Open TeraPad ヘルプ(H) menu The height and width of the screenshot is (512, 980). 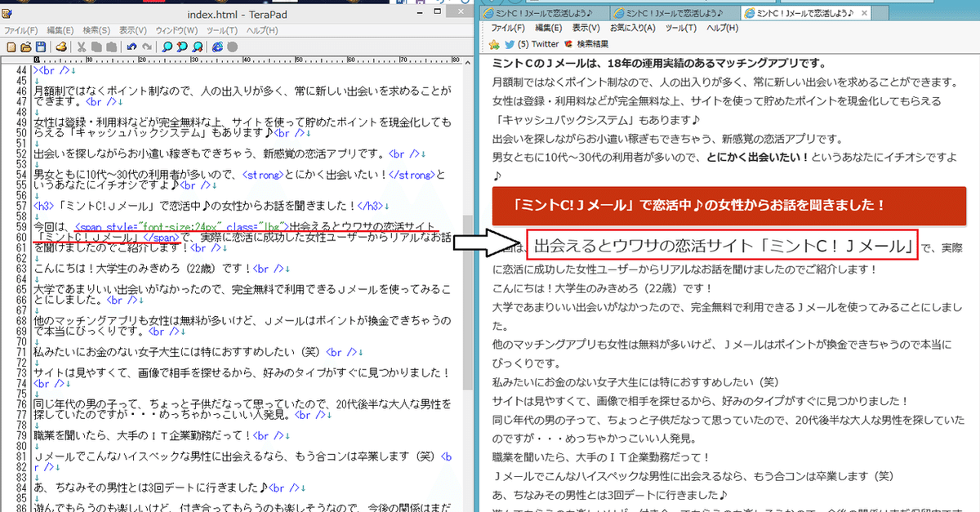[261, 30]
